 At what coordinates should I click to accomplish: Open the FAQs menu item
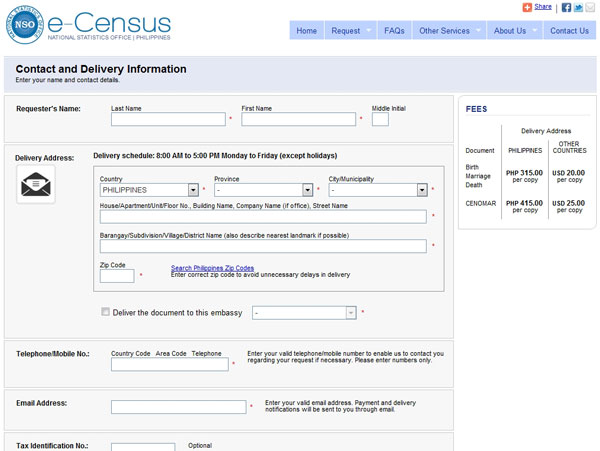pyautogui.click(x=394, y=31)
